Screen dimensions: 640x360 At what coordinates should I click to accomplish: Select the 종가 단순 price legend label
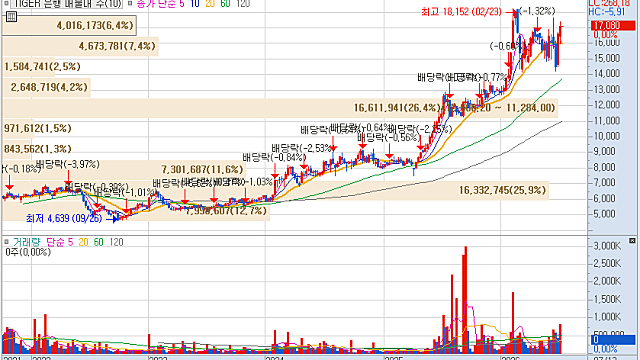tap(156, 4)
